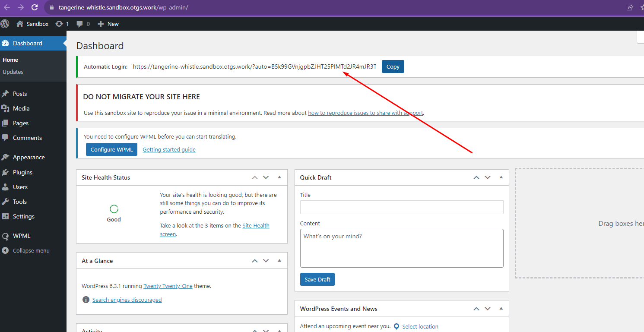The width and height of the screenshot is (644, 332).
Task: Select the Home submenu item
Action: [x=10, y=60]
